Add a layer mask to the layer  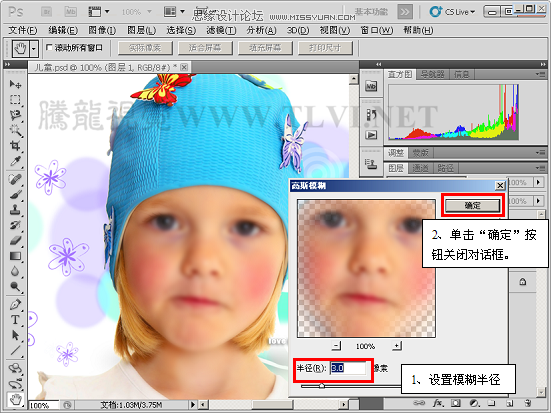click(456, 403)
